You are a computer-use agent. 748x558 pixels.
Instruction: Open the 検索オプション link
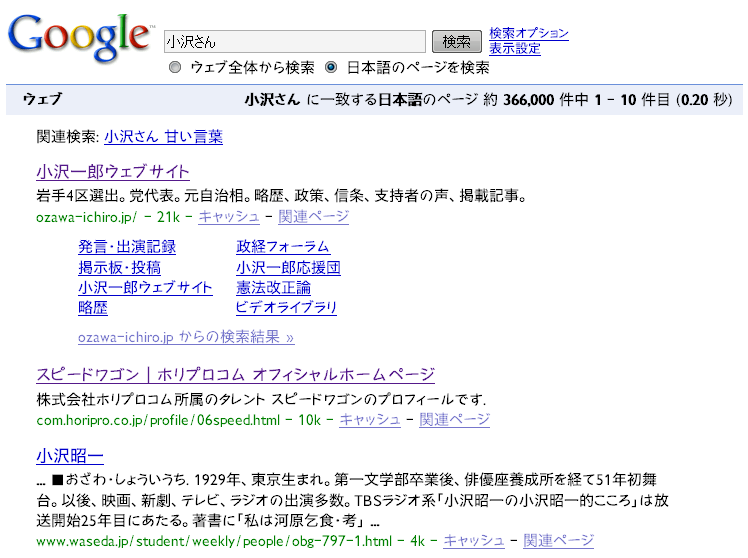click(529, 33)
